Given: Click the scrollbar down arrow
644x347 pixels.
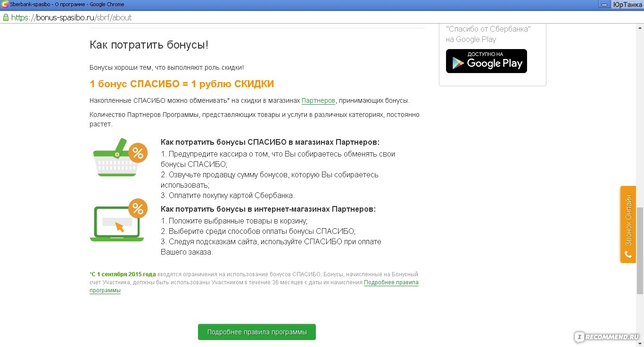Looking at the screenshot, I should coord(640,343).
